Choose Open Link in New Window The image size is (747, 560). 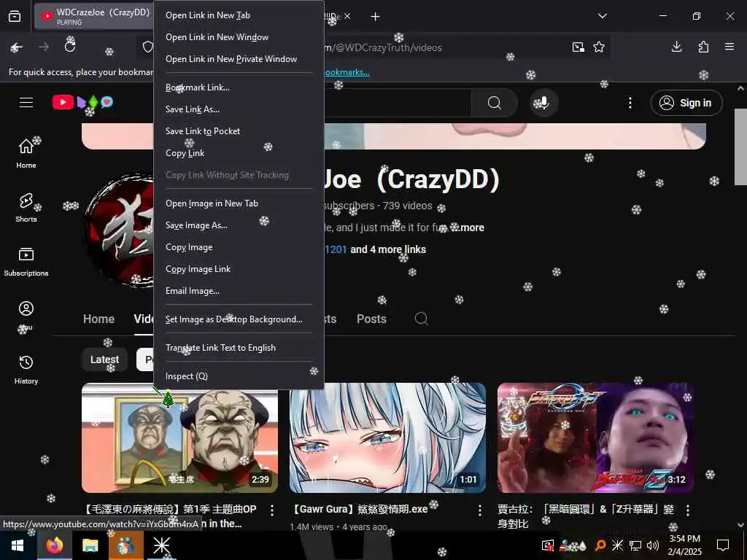click(x=239, y=37)
